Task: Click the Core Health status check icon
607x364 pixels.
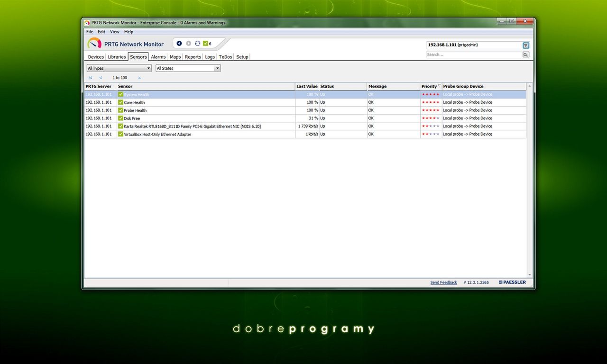Action: click(120, 102)
